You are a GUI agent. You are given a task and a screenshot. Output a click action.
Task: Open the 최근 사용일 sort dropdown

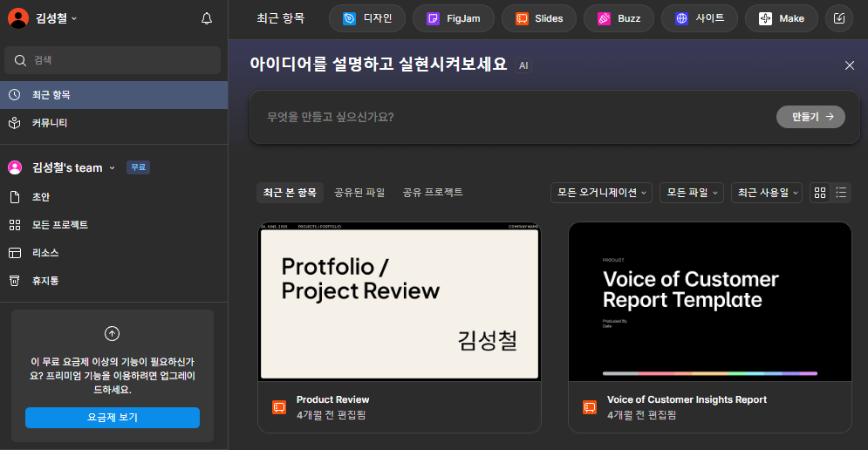pyautogui.click(x=766, y=193)
